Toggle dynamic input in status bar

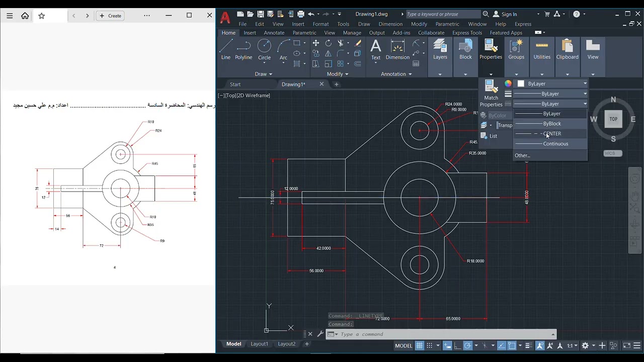coord(447,345)
